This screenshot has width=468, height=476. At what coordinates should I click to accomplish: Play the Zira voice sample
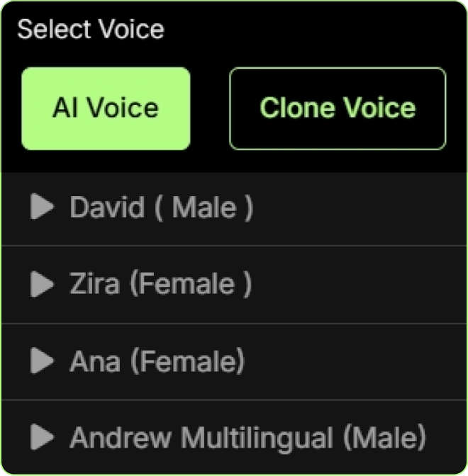point(43,284)
